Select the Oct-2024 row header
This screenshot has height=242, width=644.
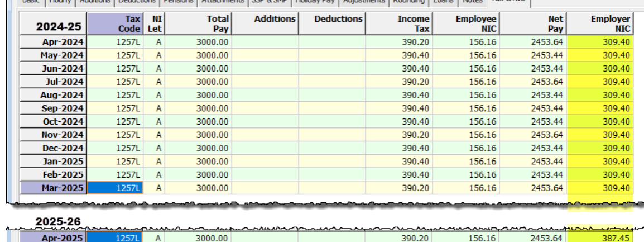[54, 121]
